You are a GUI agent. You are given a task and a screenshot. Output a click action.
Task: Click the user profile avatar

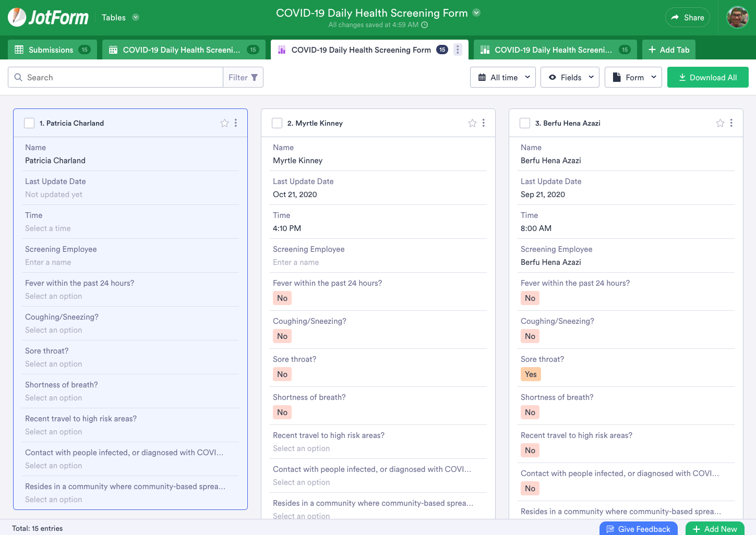tap(737, 18)
